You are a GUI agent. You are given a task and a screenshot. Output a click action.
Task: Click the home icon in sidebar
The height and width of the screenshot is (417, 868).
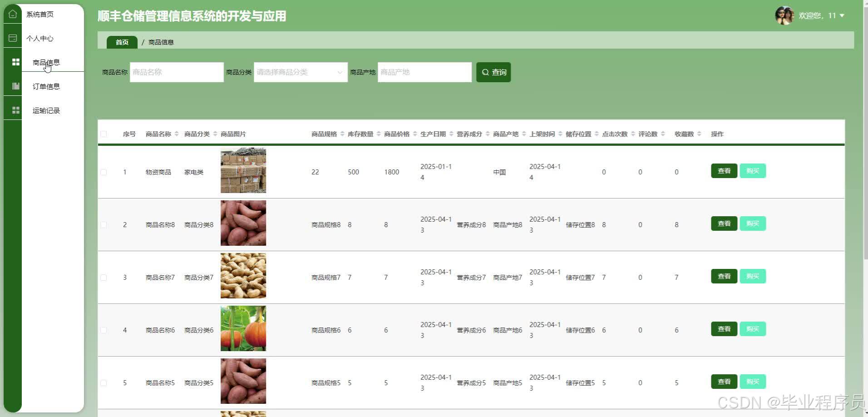click(13, 14)
